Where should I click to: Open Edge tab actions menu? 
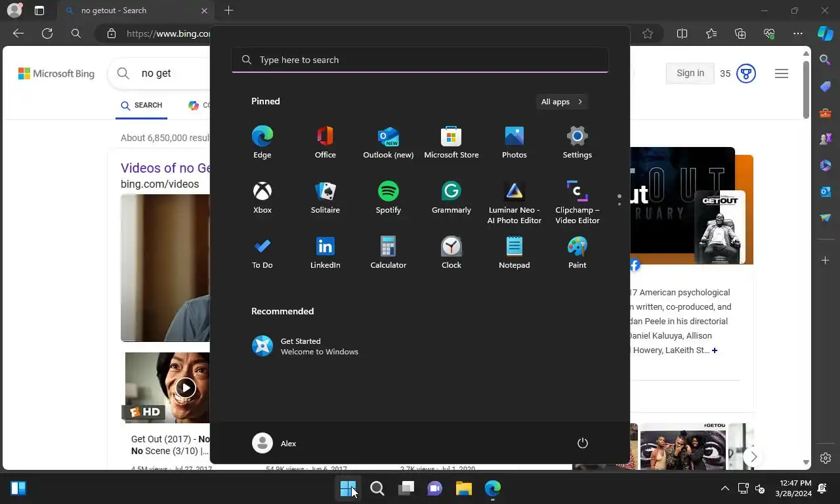39,10
